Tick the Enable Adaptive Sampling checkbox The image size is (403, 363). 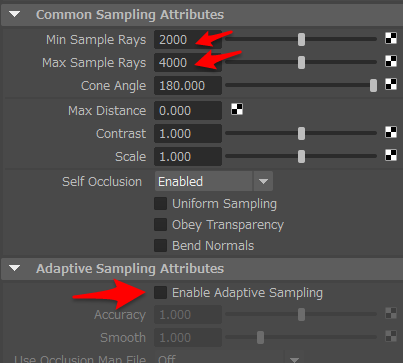[x=160, y=293]
